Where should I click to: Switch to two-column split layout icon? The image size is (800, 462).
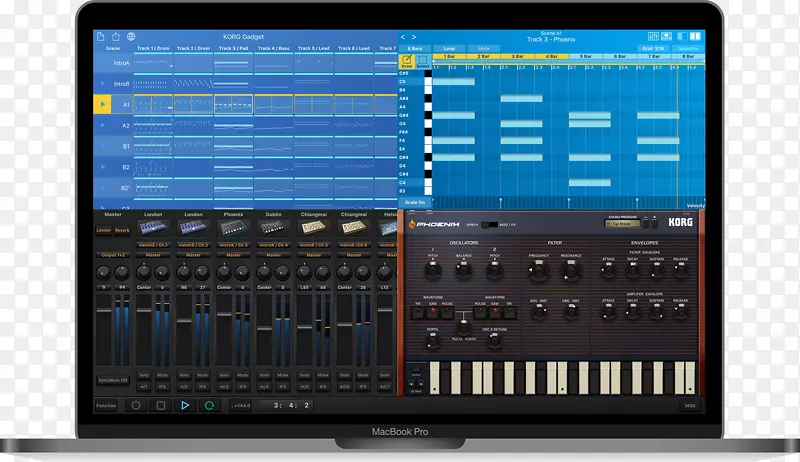coord(695,36)
